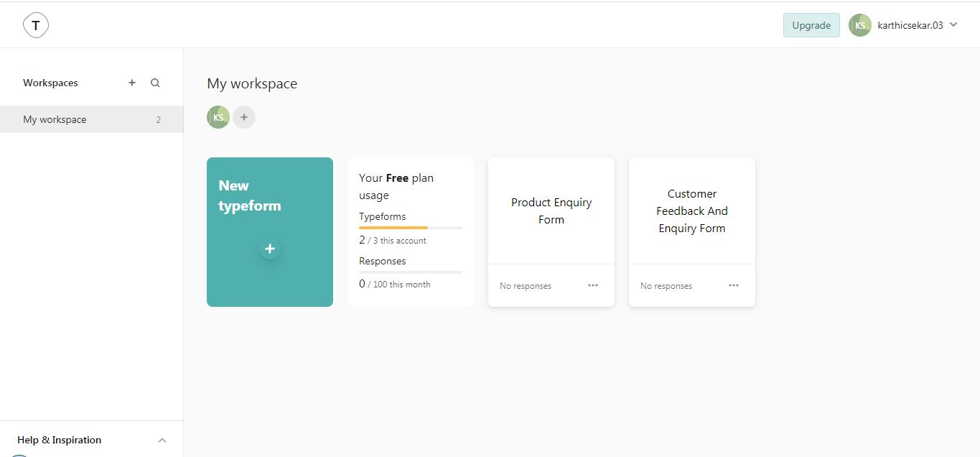Click the Typeforms usage progress bar
The image size is (980, 457).
410,228
